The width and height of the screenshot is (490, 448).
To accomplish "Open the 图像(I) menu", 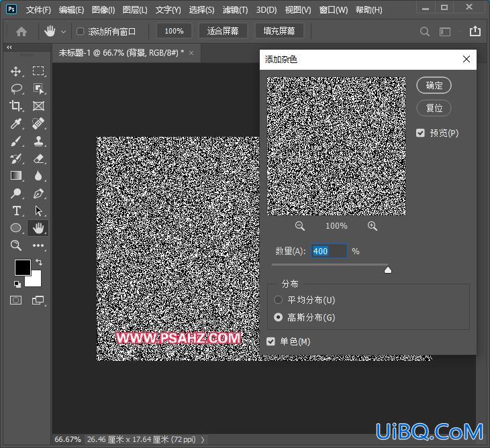I will pyautogui.click(x=103, y=10).
